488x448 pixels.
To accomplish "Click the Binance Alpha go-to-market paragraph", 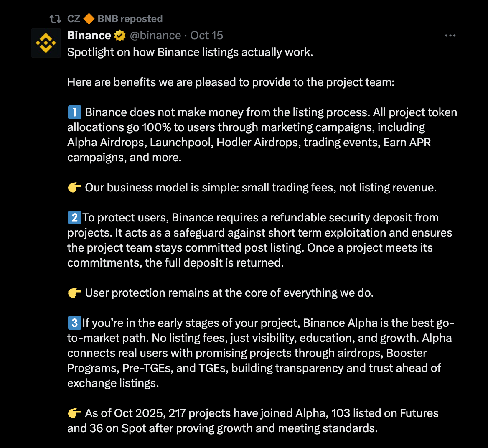I will click(x=259, y=353).
